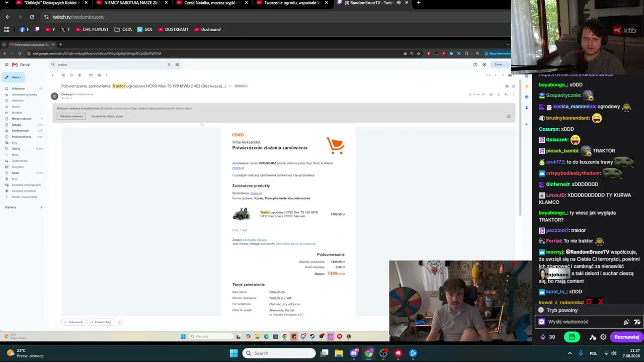The height and width of the screenshot is (362, 644).
Task: Open Oznaczone gwiazdką starred folder
Action: click(x=24, y=95)
